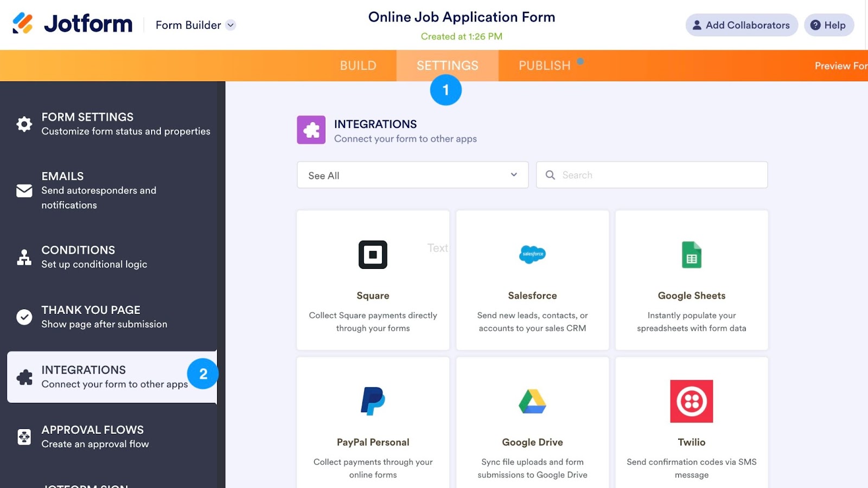Click Add Collaborators button

[742, 25]
